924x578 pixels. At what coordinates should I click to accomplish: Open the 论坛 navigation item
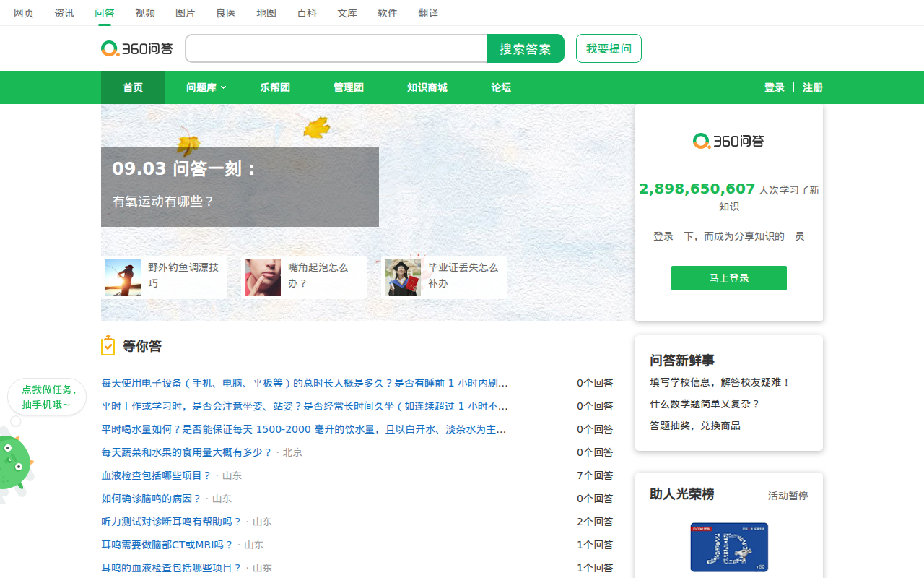point(501,87)
